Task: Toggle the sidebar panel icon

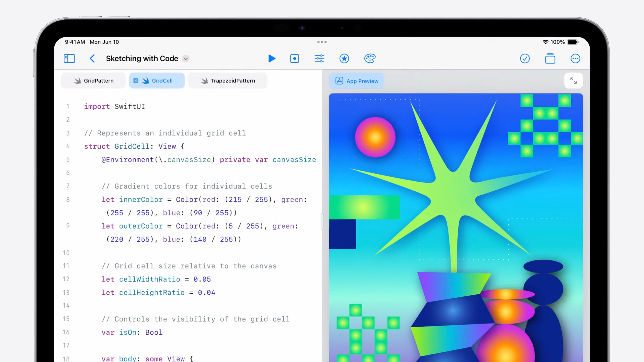Action: pyautogui.click(x=69, y=59)
